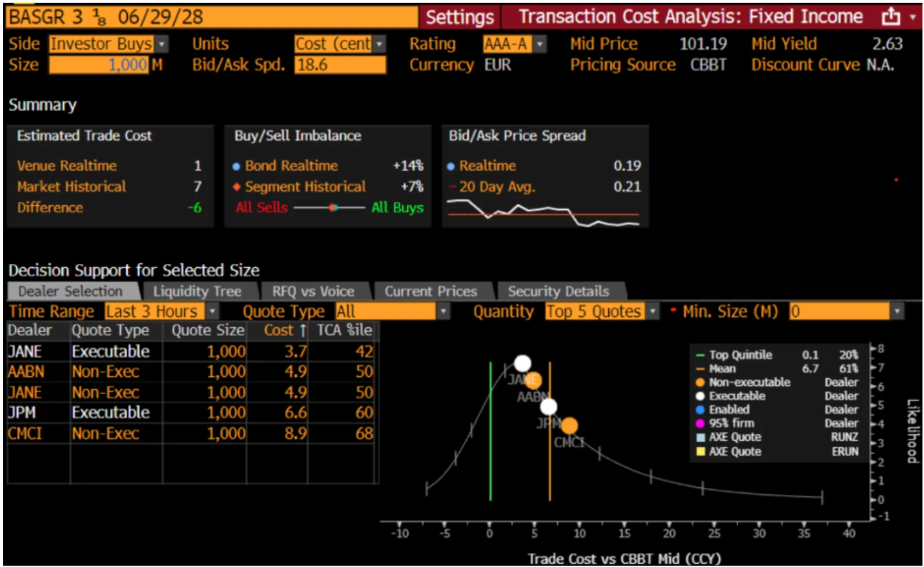Open the Time Range Last 3 Hours dropdown
The width and height of the screenshot is (924, 567).
212,312
